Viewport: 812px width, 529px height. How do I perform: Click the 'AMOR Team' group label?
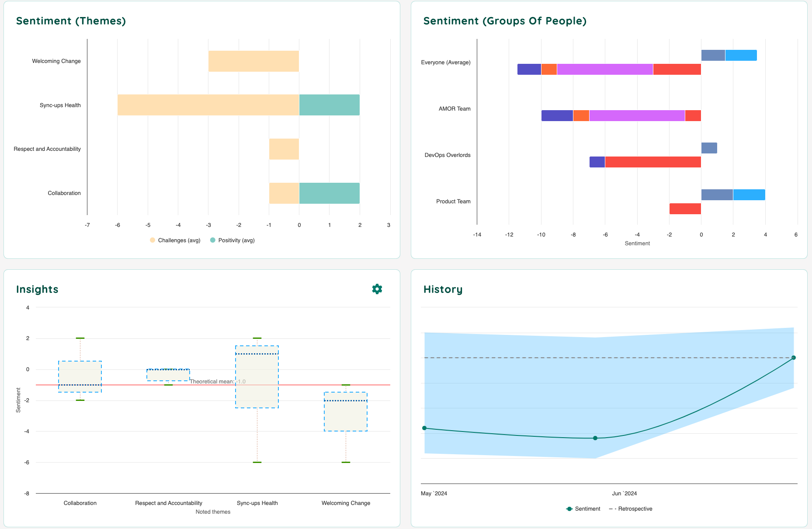click(x=455, y=109)
